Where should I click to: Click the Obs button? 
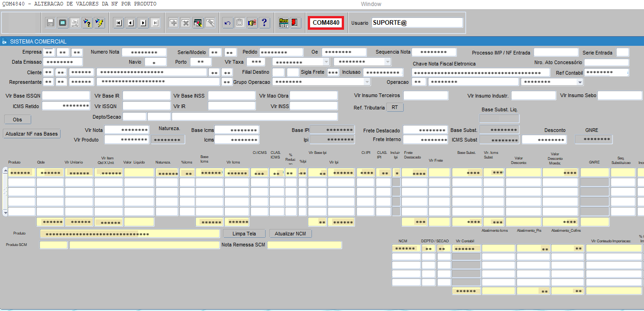pos(17,120)
